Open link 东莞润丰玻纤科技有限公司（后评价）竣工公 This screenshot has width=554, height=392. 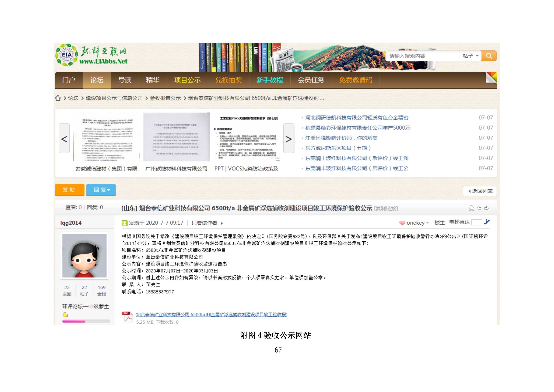(x=357, y=168)
